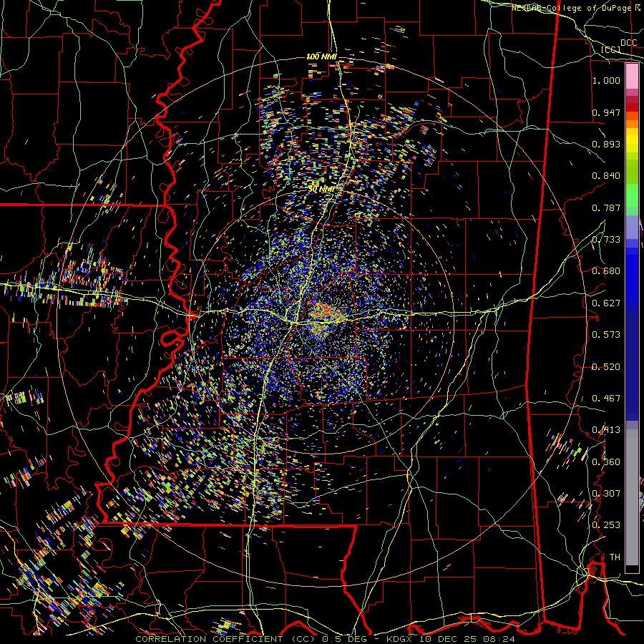
Task: Click the DCC label above color scale
Action: pyautogui.click(x=628, y=43)
